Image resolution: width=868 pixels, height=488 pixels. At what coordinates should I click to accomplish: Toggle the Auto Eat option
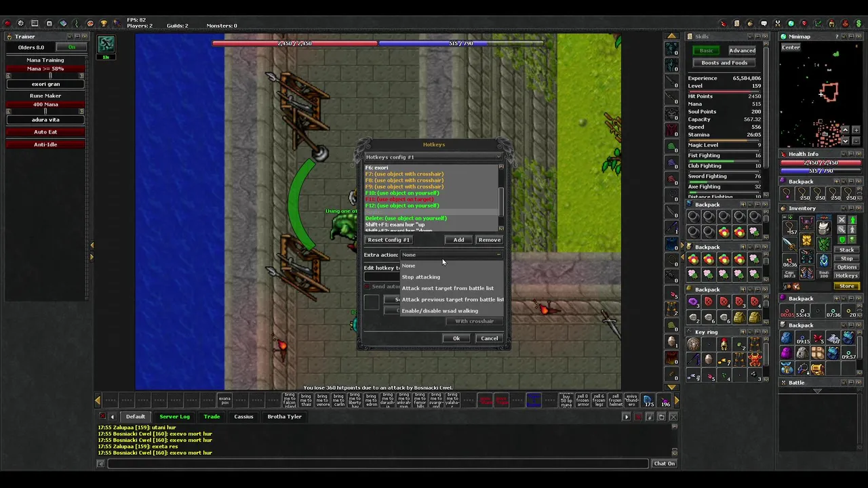point(45,132)
